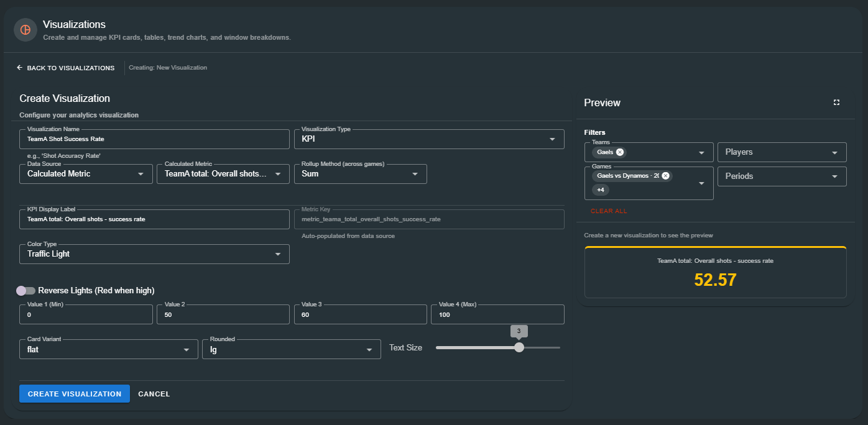Image resolution: width=868 pixels, height=425 pixels.
Task: Click 'Auto-populated from data source' hint
Action: click(348, 236)
